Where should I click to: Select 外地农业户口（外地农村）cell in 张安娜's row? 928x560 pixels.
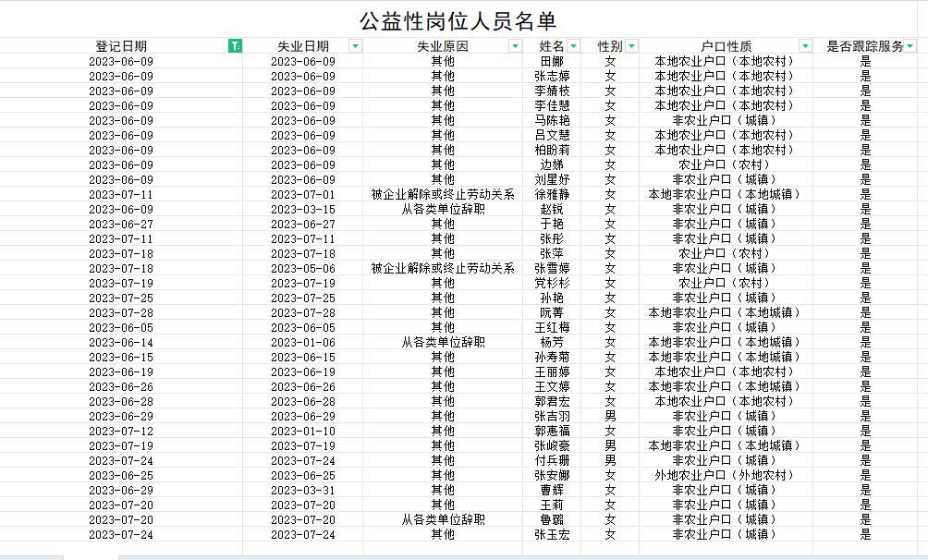pos(724,476)
